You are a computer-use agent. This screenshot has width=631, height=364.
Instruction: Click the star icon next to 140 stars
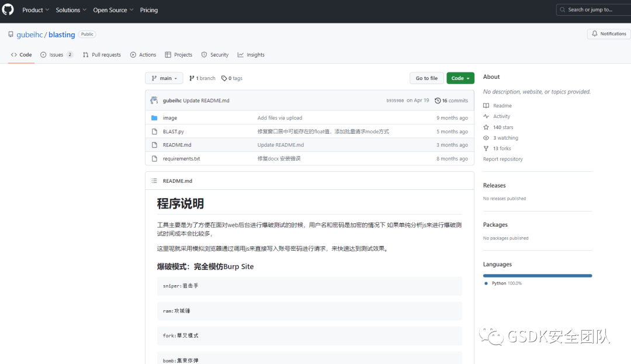(486, 127)
